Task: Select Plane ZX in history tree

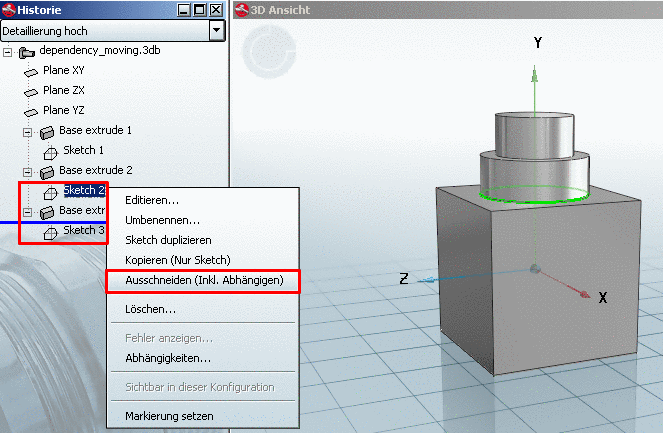Action: point(64,90)
